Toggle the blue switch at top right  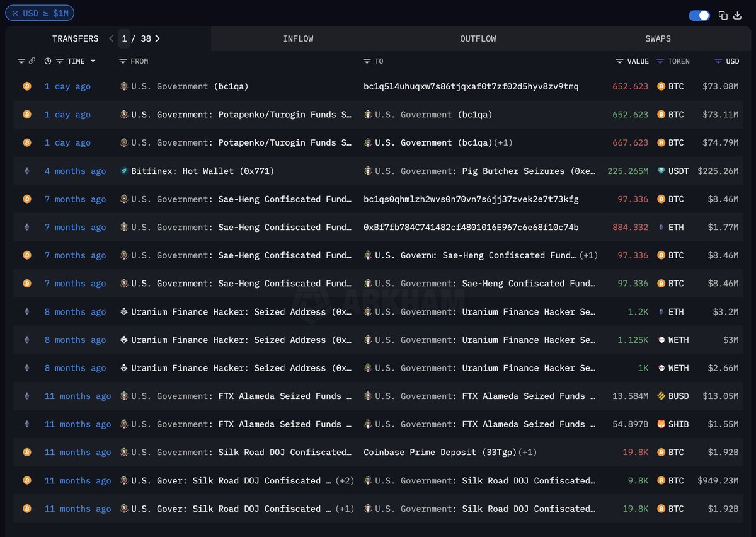(699, 15)
